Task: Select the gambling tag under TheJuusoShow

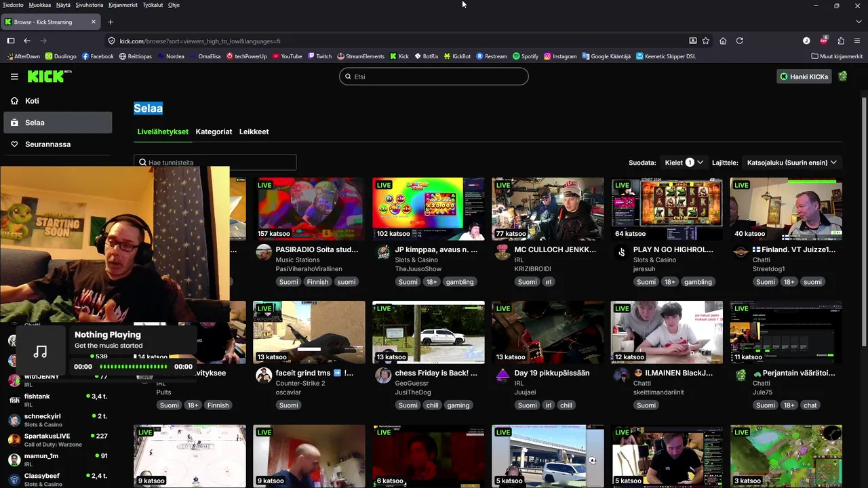Action: [460, 282]
